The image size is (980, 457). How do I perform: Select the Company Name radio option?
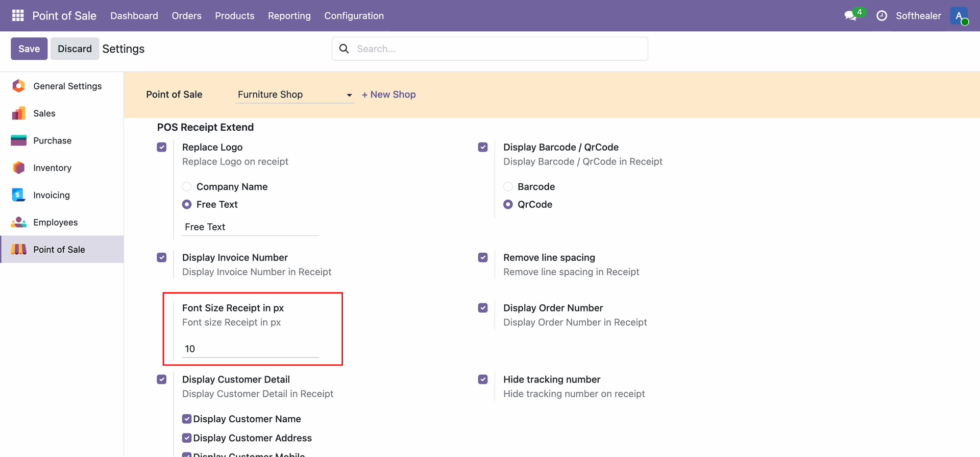point(187,187)
